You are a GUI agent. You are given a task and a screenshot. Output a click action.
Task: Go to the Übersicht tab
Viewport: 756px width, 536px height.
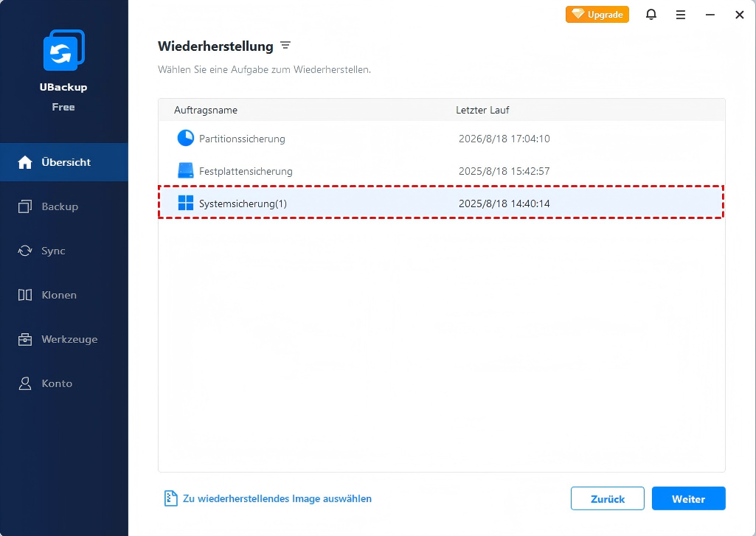[x=65, y=162]
